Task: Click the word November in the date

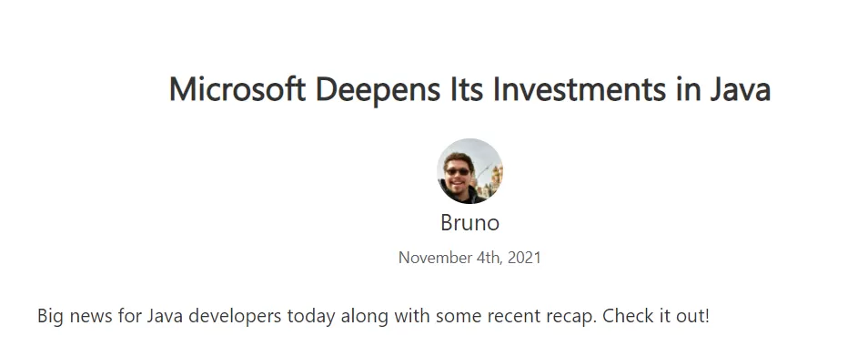Action: pyautogui.click(x=428, y=258)
